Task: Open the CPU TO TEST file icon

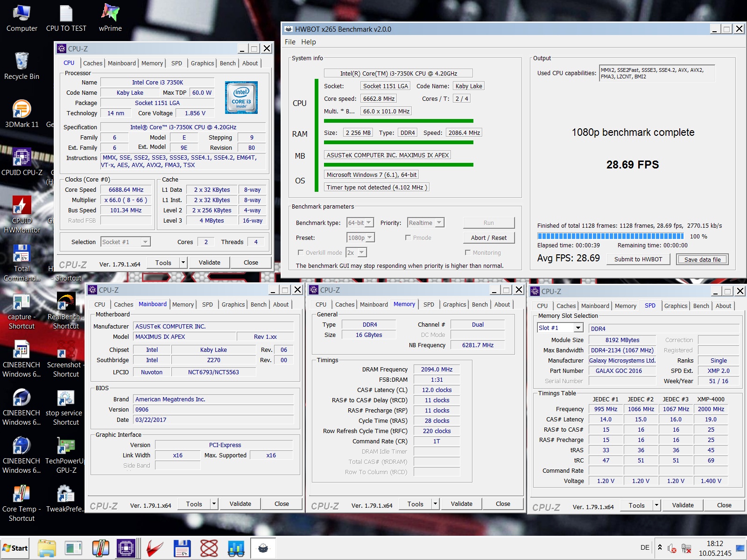Action: point(66,19)
